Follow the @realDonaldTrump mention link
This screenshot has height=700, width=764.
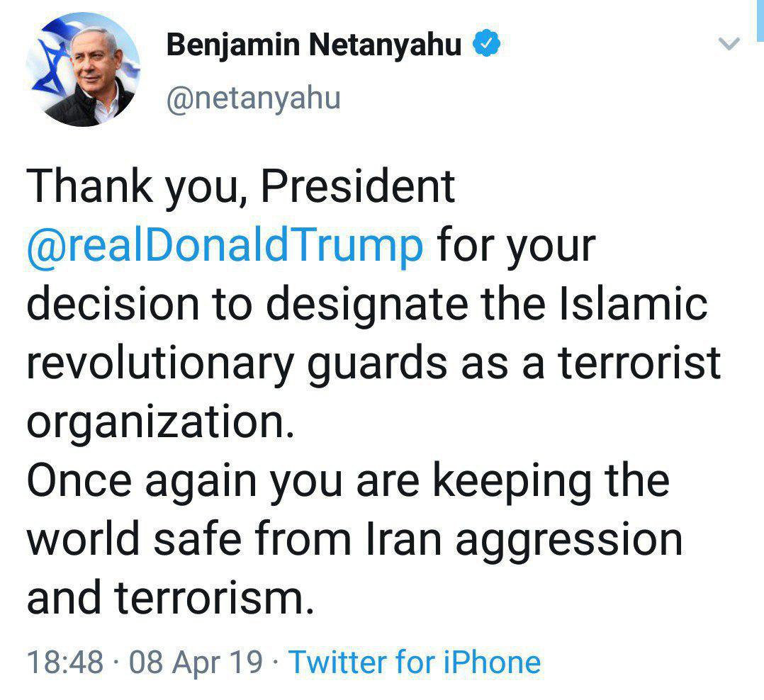225,246
